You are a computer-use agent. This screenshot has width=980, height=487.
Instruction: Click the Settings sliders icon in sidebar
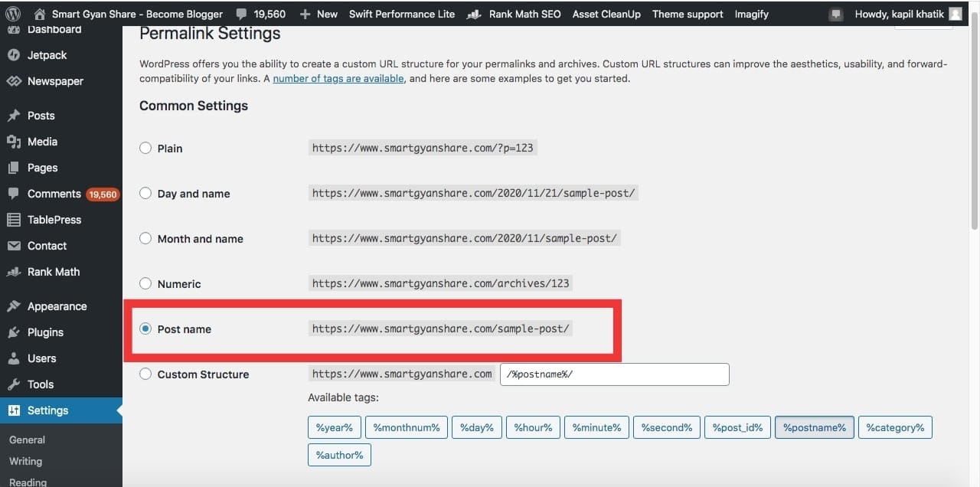[13, 410]
